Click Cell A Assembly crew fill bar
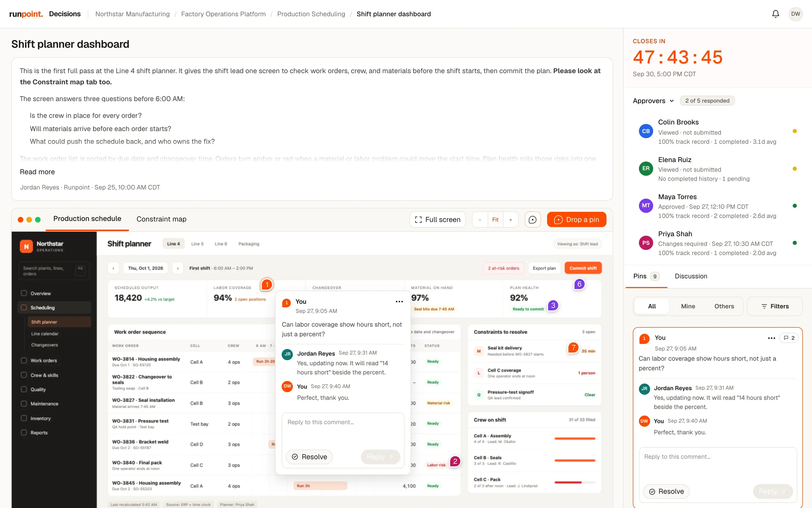 pos(574,438)
